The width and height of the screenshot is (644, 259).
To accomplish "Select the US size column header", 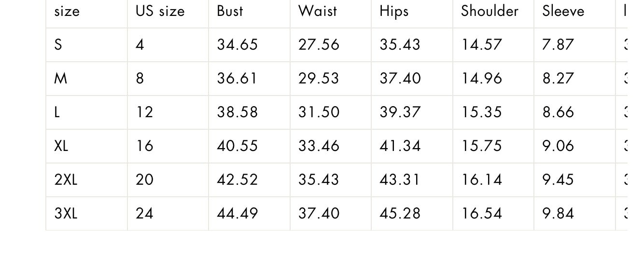I will pos(160,11).
